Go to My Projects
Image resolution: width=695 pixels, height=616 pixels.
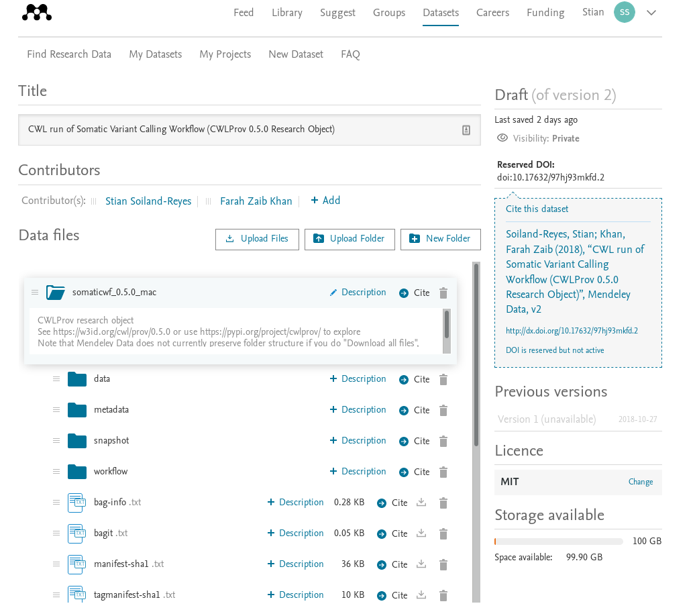point(225,54)
